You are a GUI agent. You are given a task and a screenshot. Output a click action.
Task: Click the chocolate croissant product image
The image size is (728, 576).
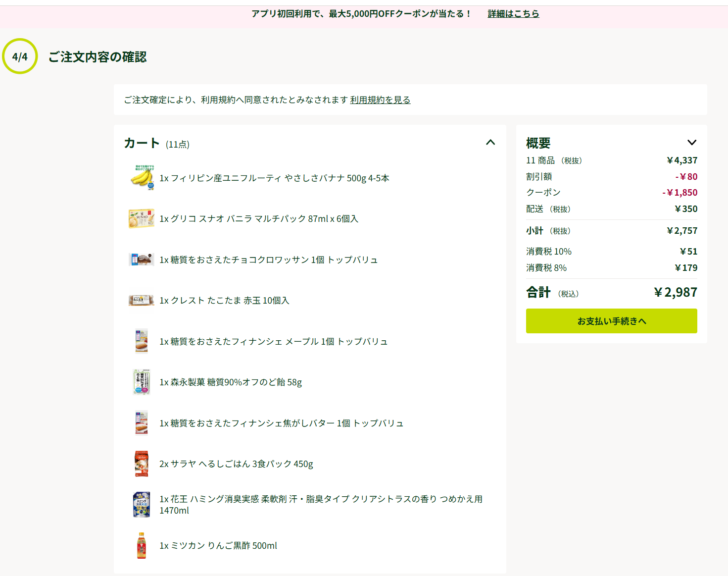[x=142, y=260]
